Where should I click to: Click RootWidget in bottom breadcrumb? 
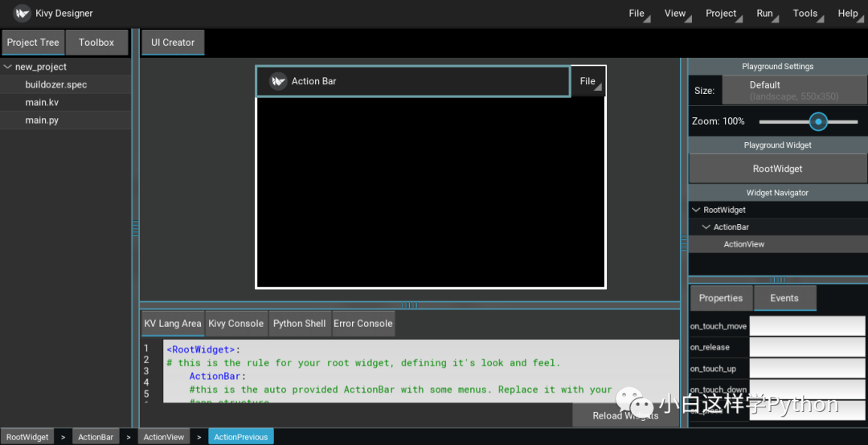point(27,437)
